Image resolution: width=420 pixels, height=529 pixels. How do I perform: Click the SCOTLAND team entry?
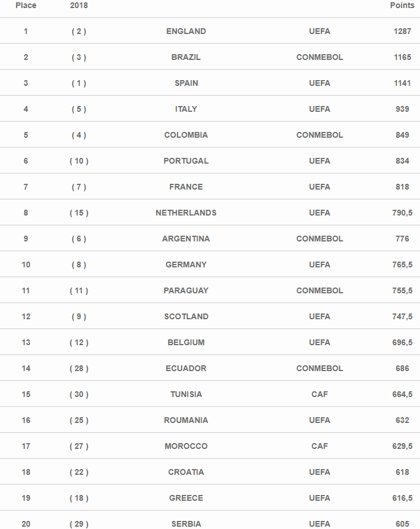pos(186,316)
